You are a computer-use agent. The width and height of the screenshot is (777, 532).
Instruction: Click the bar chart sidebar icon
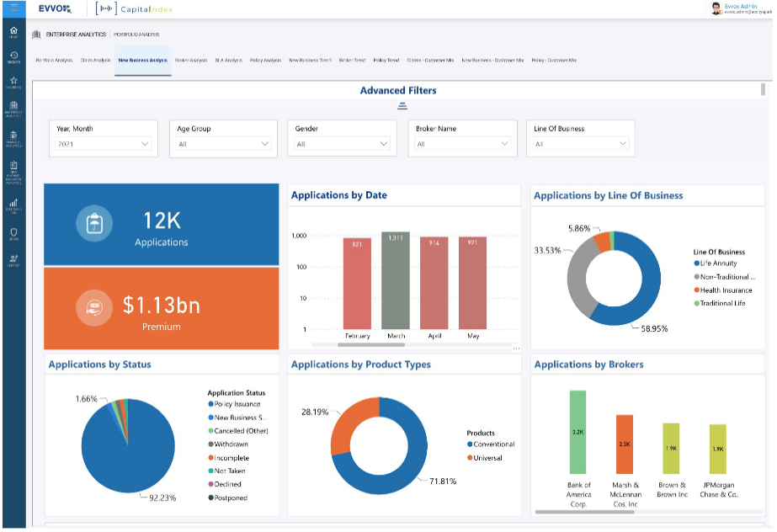(13, 205)
